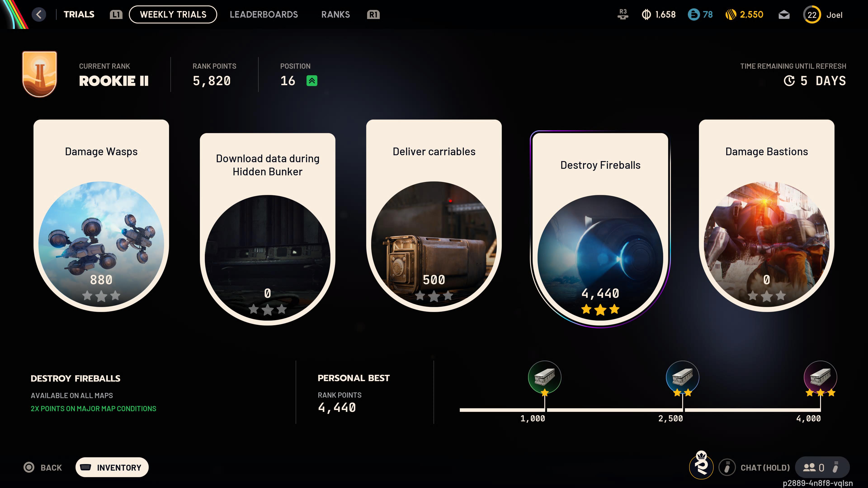The width and height of the screenshot is (868, 488).
Task: Select the Deliver carriables trial card
Action: click(434, 216)
